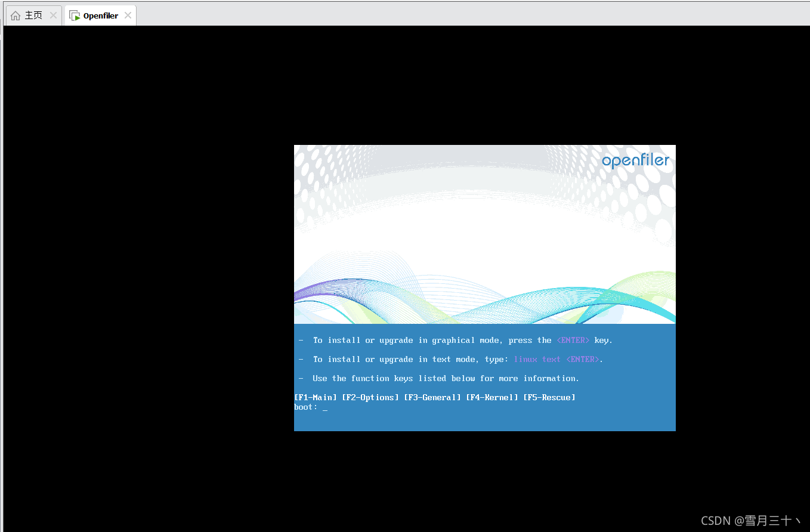Click the [F3-General] function key label
Screen dimensions: 810x532
(x=432, y=397)
